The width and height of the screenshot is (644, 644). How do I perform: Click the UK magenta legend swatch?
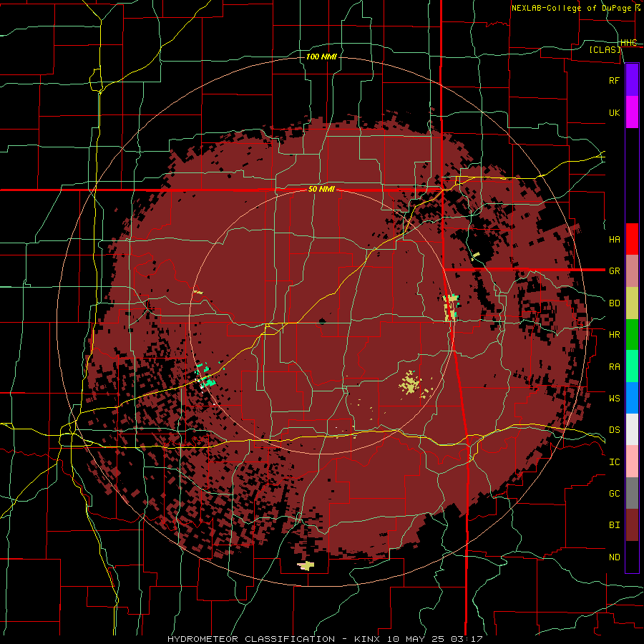[632, 112]
